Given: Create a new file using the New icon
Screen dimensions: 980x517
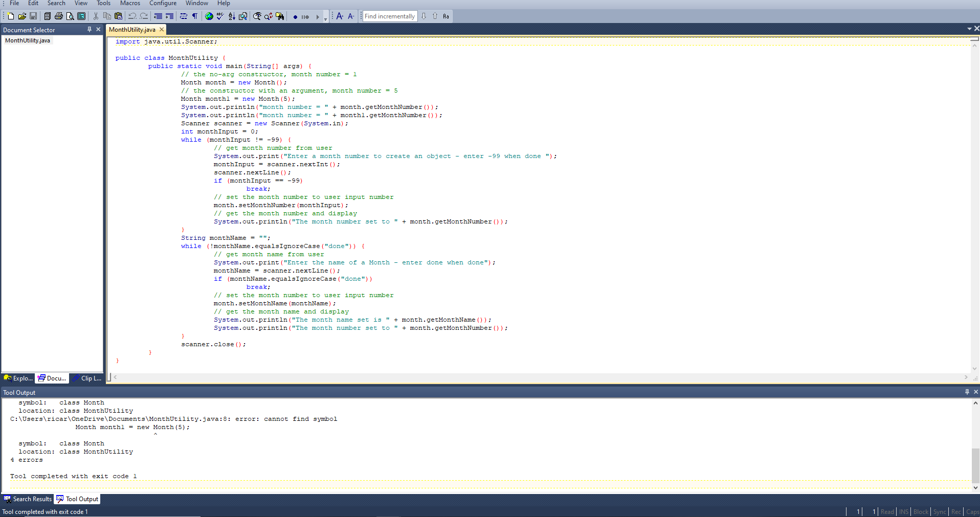Looking at the screenshot, I should click(11, 16).
